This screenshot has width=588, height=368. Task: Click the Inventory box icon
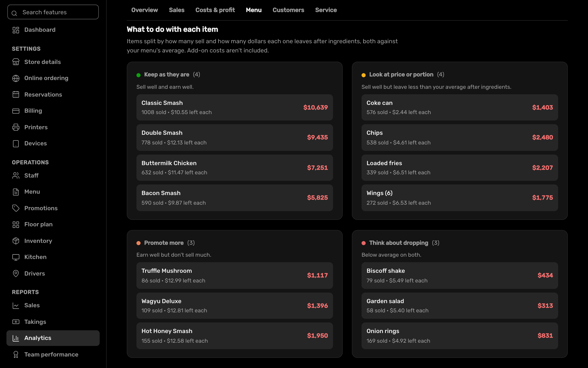tap(16, 241)
